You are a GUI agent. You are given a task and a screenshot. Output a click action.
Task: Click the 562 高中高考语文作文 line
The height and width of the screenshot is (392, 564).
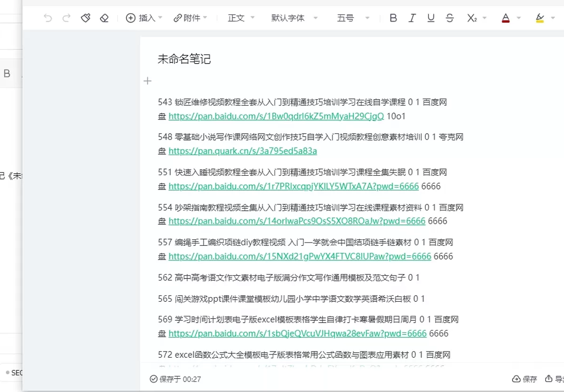(x=288, y=277)
